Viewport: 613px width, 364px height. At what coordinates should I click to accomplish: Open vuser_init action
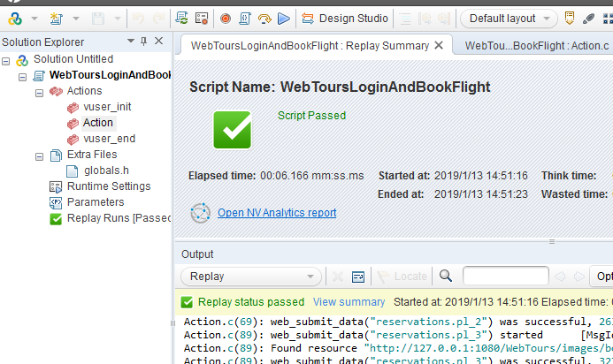107,107
